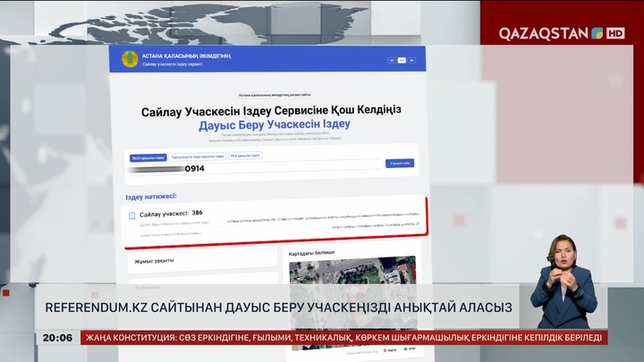This screenshot has width=644, height=362.
Task: Click the 'Іздеу нәтижесі:' heading
Action: click(x=151, y=197)
